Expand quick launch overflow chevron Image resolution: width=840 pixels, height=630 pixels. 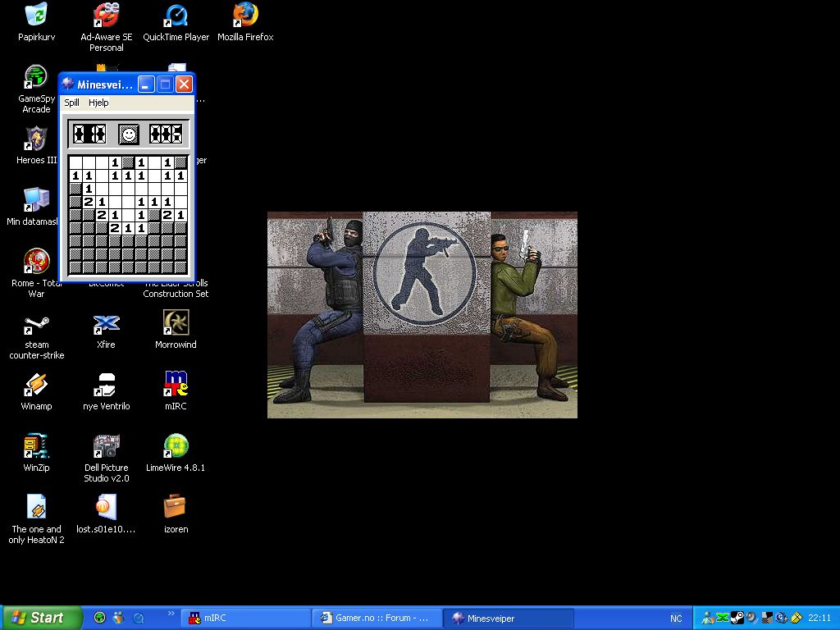171,614
